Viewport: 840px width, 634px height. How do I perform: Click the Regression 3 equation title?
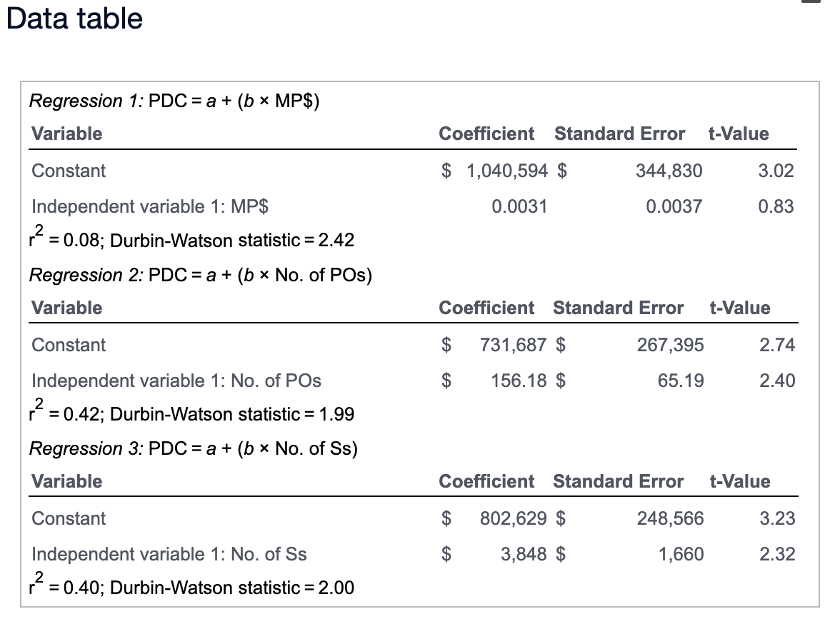(193, 448)
